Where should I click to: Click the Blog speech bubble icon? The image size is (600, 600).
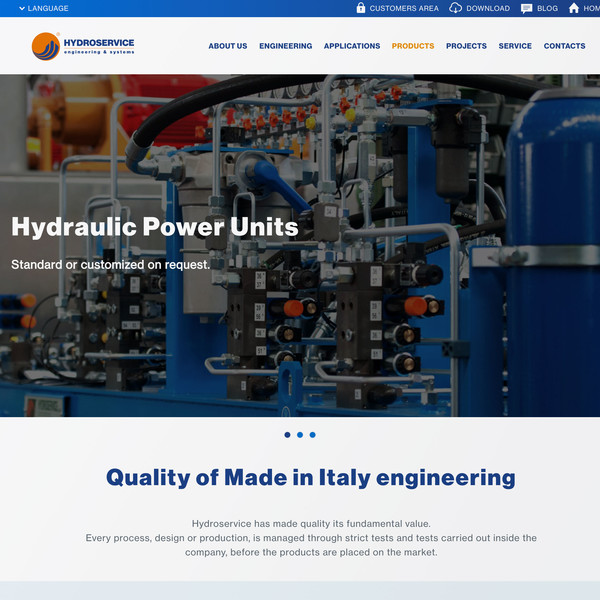click(527, 8)
